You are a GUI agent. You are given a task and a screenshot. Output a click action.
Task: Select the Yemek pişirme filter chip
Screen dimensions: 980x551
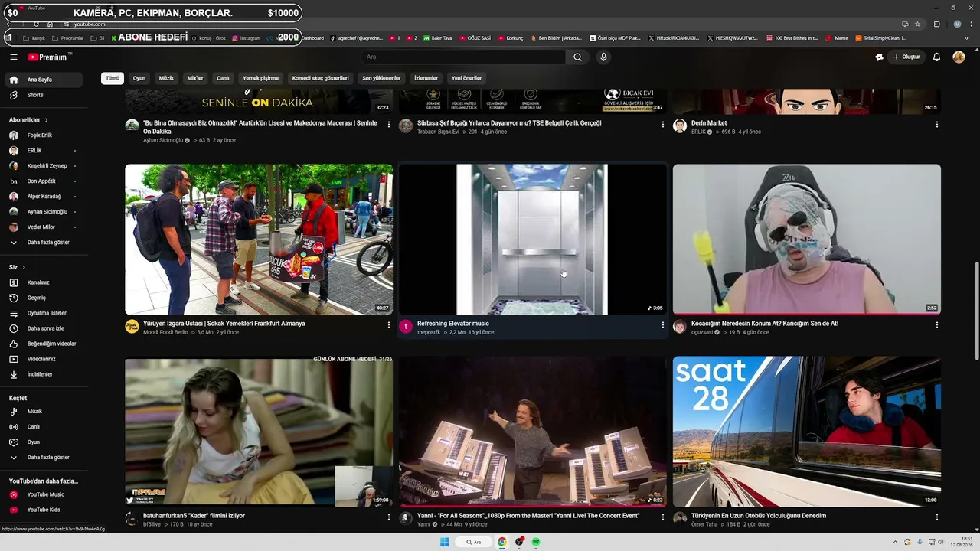[261, 78]
